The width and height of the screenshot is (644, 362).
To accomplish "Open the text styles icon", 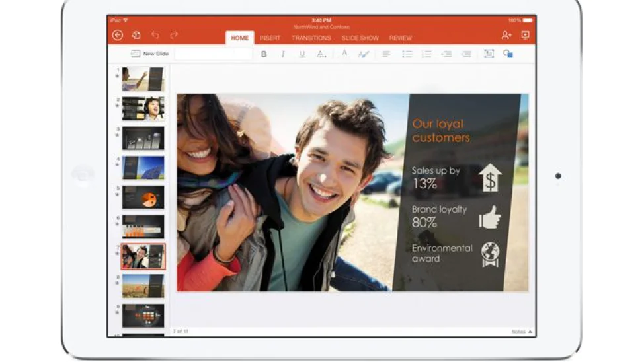I will click(x=364, y=54).
